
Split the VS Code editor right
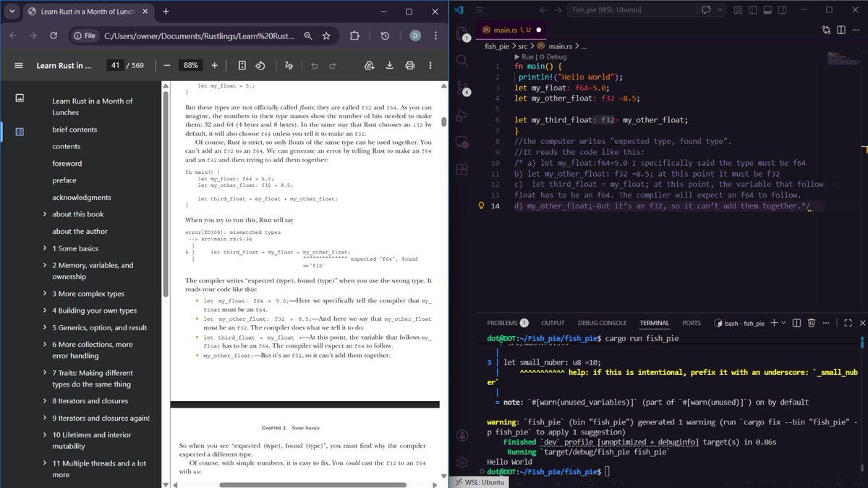tap(843, 30)
